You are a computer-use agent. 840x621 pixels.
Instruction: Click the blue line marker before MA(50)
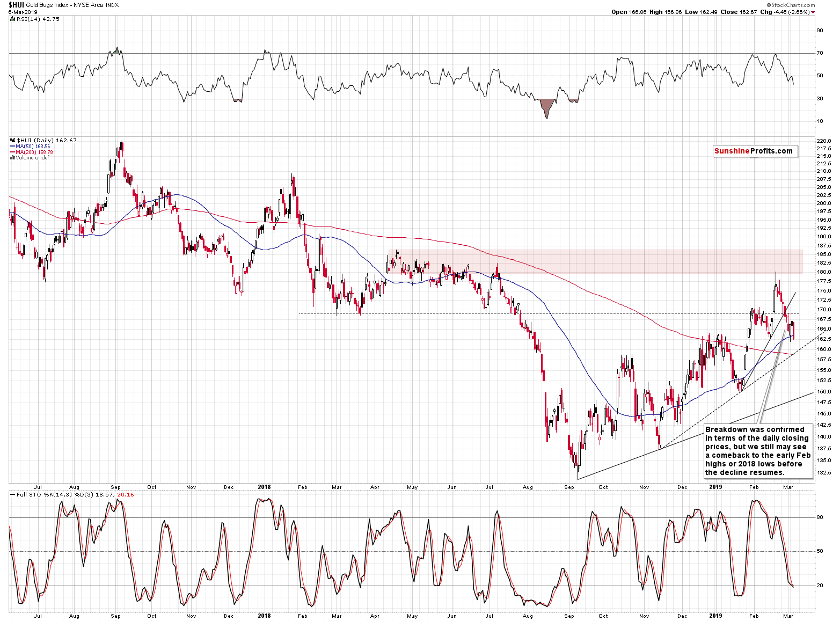[12, 146]
